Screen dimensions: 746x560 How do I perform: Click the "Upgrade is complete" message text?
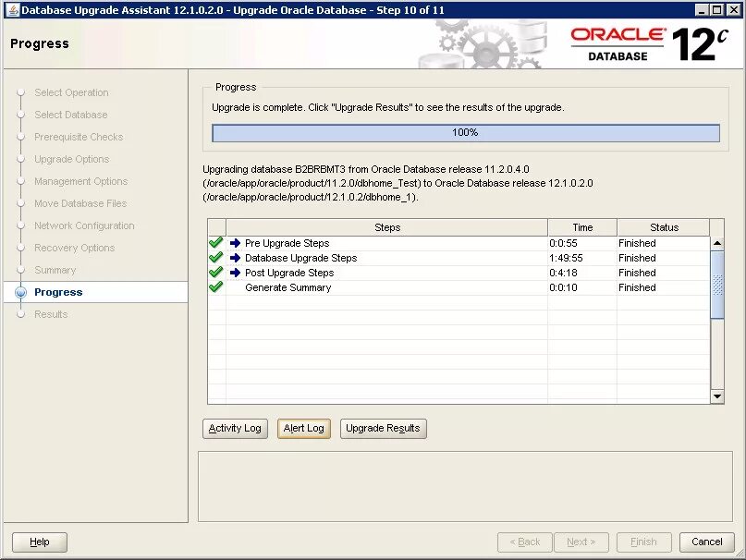coord(387,107)
